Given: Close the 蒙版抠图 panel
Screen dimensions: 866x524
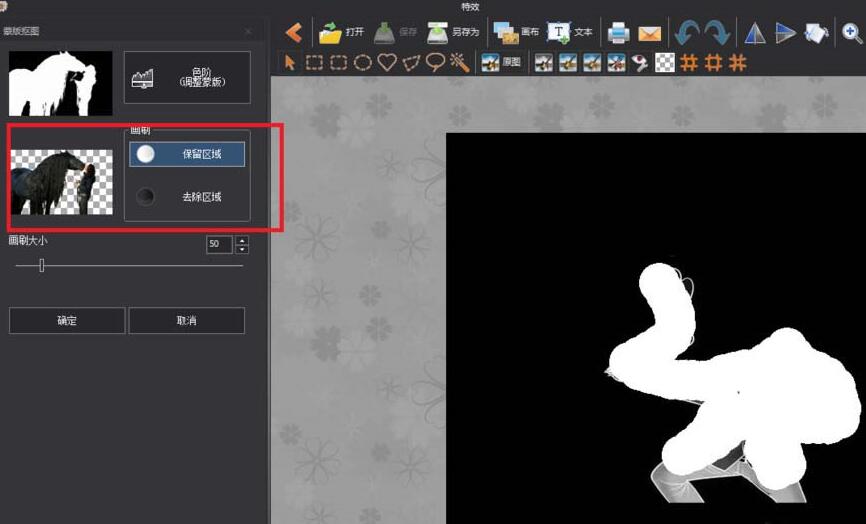Looking at the screenshot, I should (248, 31).
